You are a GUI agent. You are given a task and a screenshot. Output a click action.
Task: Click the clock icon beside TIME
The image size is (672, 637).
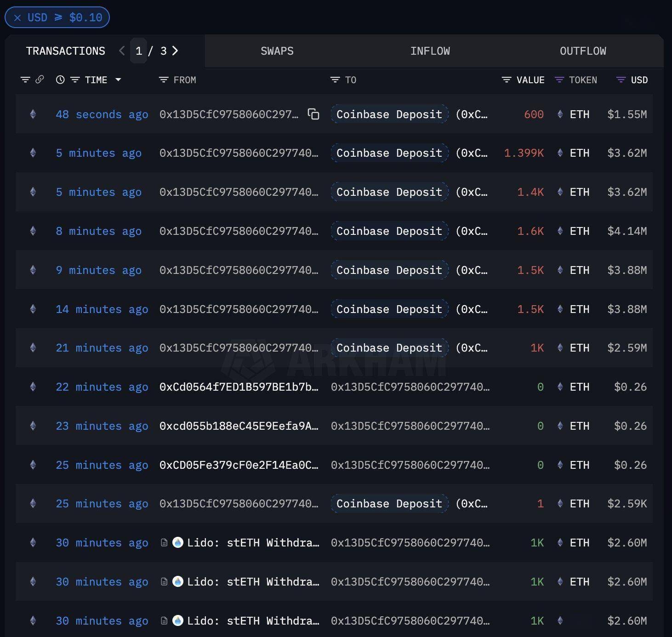coord(60,80)
